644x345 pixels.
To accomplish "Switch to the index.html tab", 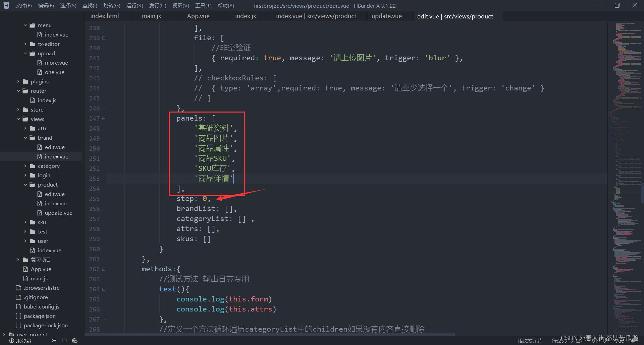I will tap(105, 16).
